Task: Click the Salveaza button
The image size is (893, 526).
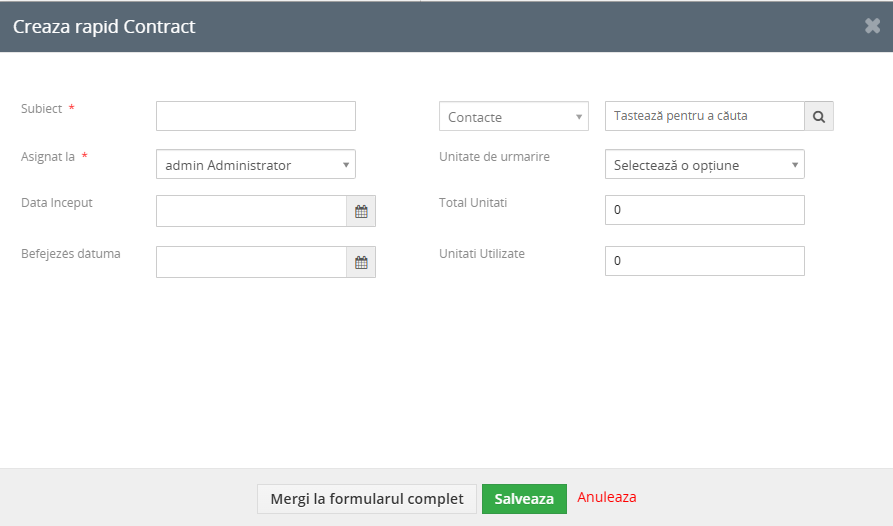Action: pos(524,499)
